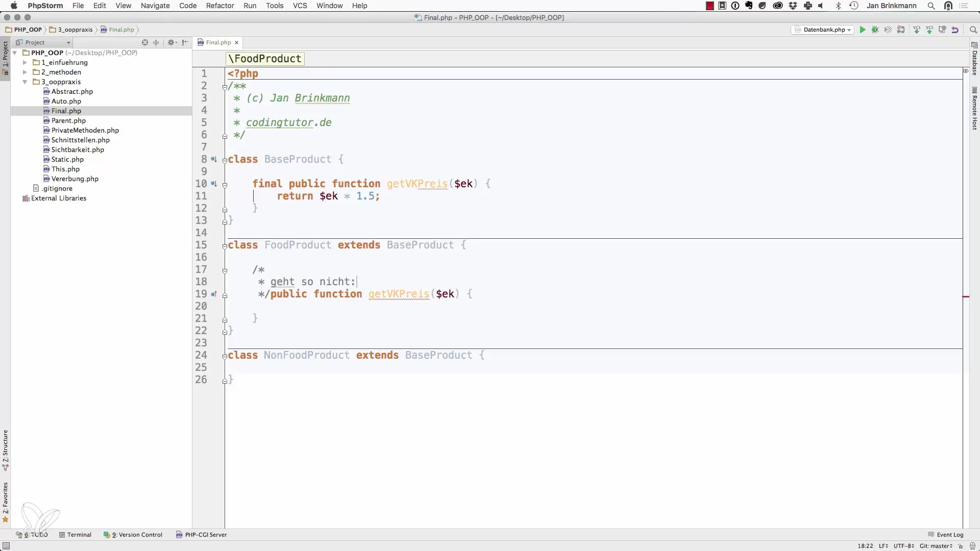
Task: Revert changes with purple undo arrow
Action: point(955,30)
